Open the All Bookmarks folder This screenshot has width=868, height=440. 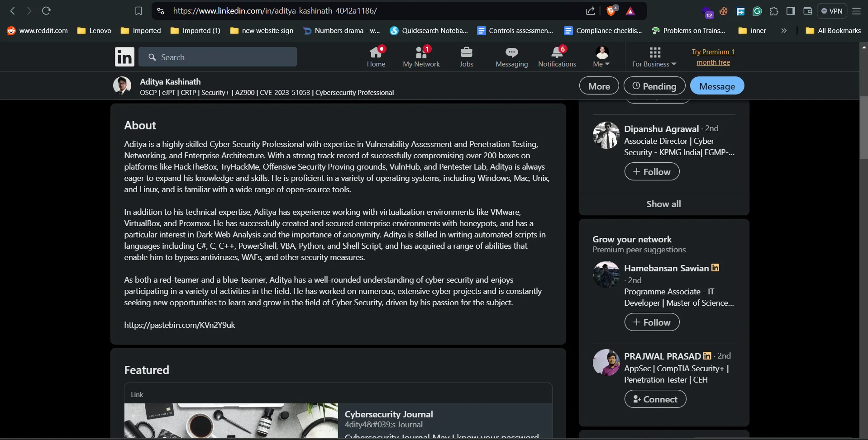[834, 31]
